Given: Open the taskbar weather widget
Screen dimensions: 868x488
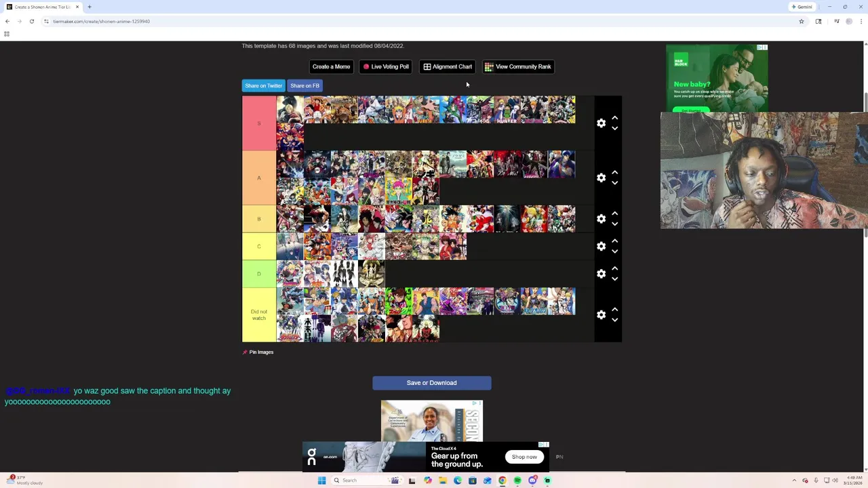Looking at the screenshot, I should pyautogui.click(x=25, y=480).
